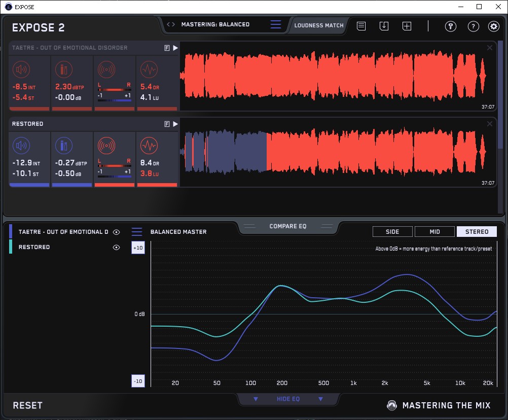Click the EXPOSE 2 logo title
Screen dimensions: 508x420
[x=38, y=27]
